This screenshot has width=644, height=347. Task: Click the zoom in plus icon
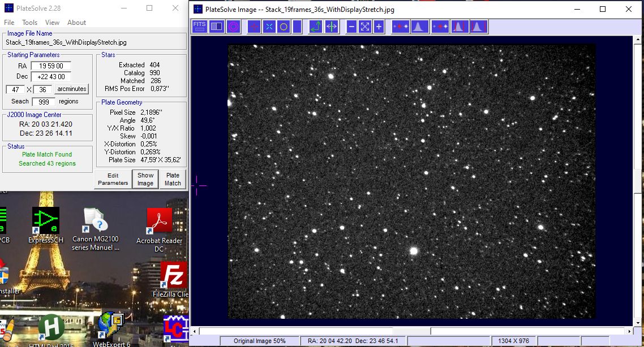379,27
